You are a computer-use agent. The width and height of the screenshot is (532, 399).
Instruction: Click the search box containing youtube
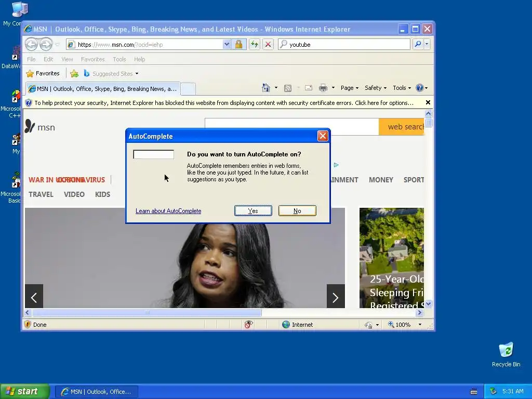(x=344, y=45)
